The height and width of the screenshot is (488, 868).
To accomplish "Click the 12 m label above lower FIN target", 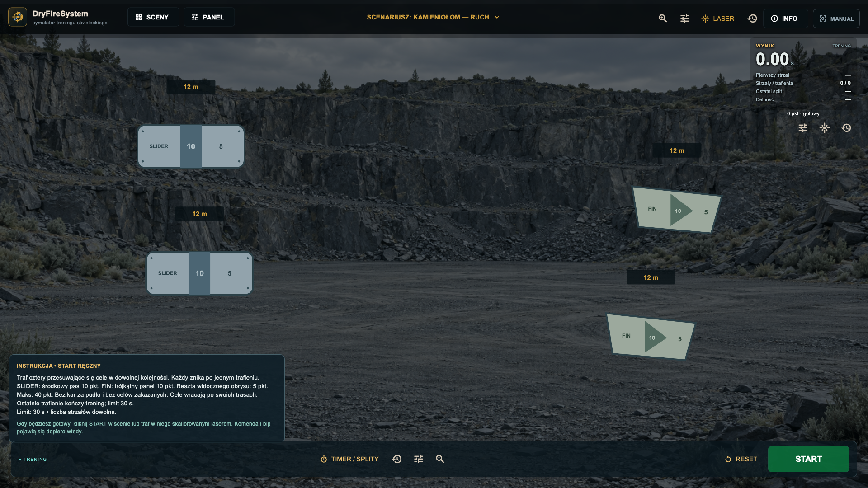I will pos(651,277).
